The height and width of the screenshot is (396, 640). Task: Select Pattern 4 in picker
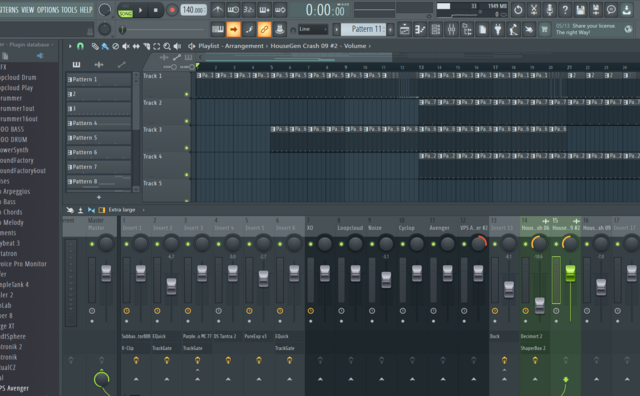[98, 123]
